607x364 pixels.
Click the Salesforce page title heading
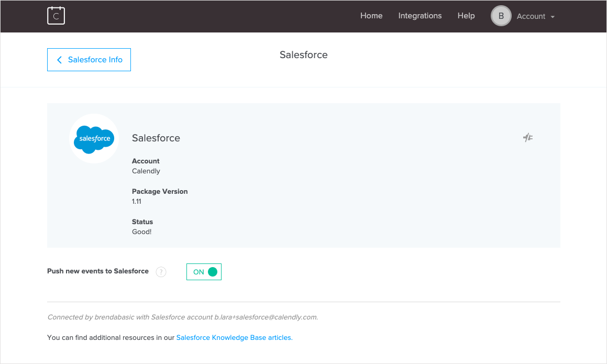[304, 55]
